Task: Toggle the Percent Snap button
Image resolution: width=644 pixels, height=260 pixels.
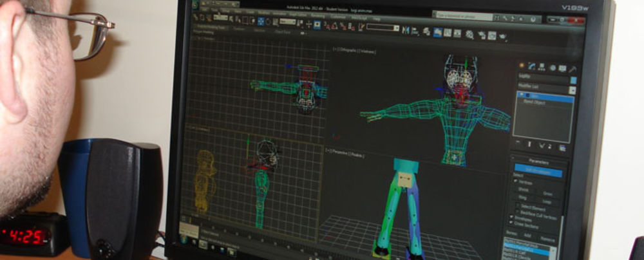Action: point(343,26)
